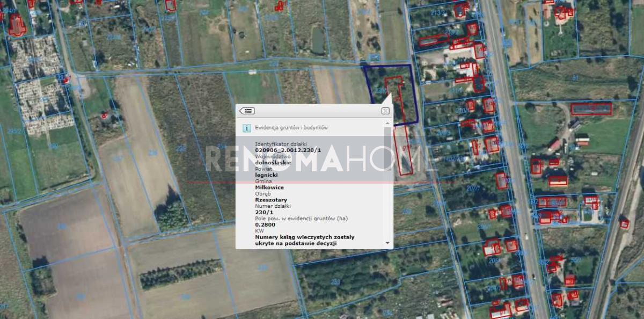Click the red church building outline top-left
Image resolution: width=644 pixels, height=319 pixels.
pyautogui.click(x=17, y=25)
